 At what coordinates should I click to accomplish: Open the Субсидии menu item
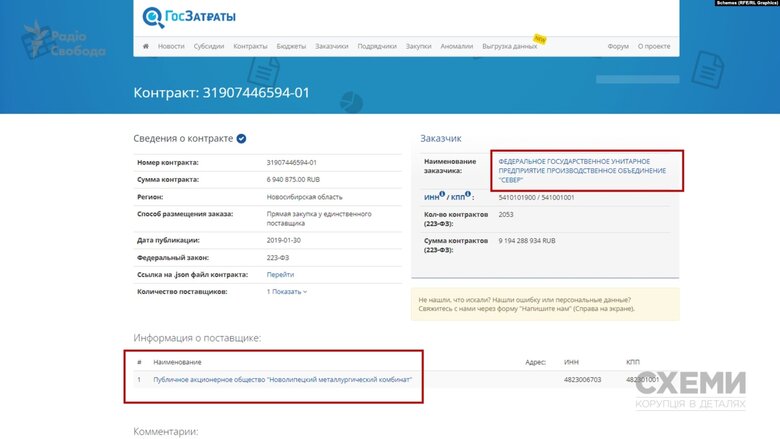tap(209, 46)
